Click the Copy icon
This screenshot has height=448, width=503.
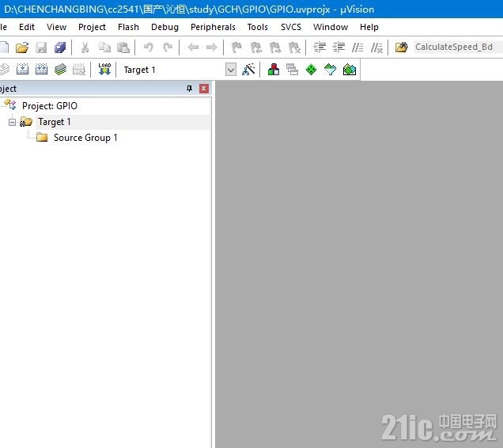[x=104, y=47]
